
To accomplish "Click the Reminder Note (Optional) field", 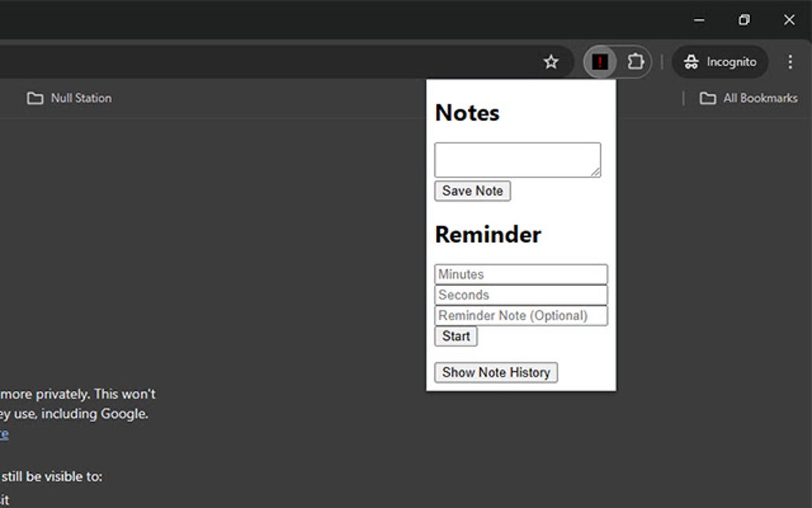I will [x=521, y=315].
